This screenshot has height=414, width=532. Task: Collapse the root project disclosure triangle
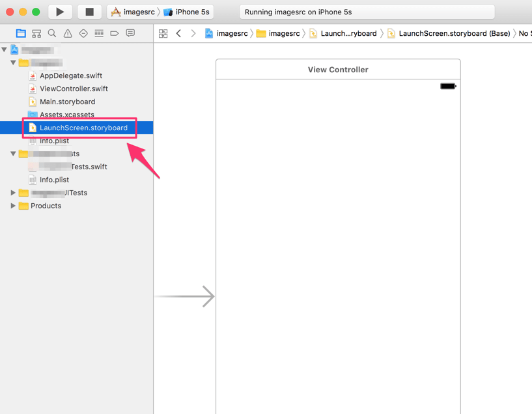tap(5, 50)
